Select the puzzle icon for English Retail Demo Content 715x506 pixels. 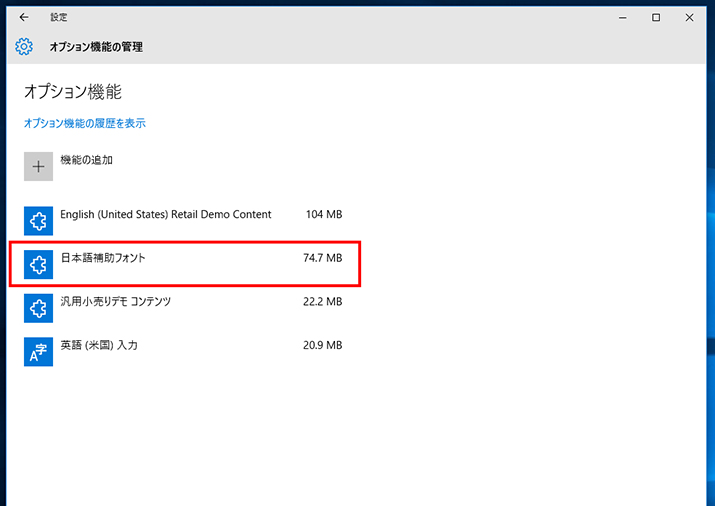[x=38, y=221]
